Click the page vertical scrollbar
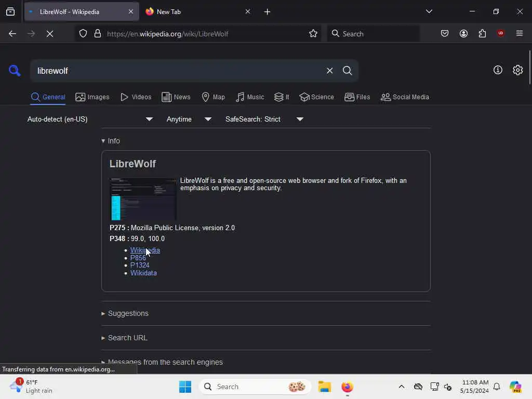This screenshot has height=399, width=532. pos(529,67)
